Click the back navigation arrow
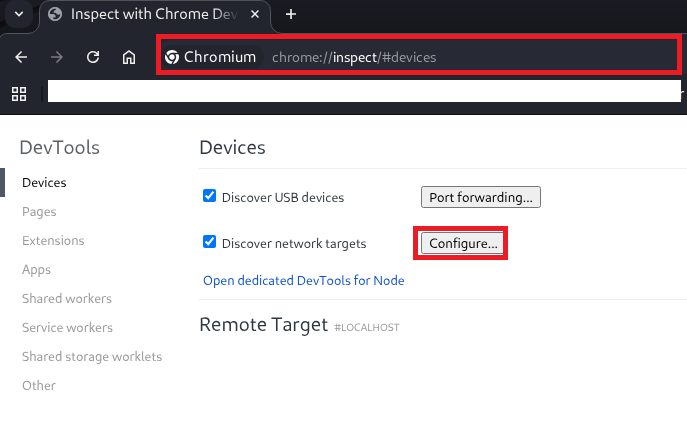 (21, 57)
